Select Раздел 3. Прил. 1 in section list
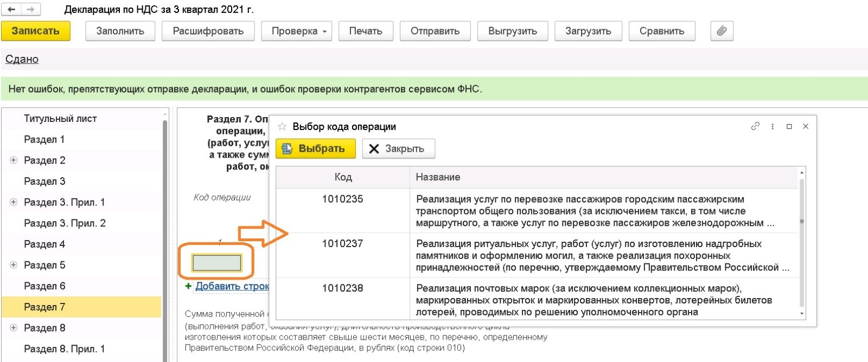Screen dimensions: 868x362 pos(65,202)
